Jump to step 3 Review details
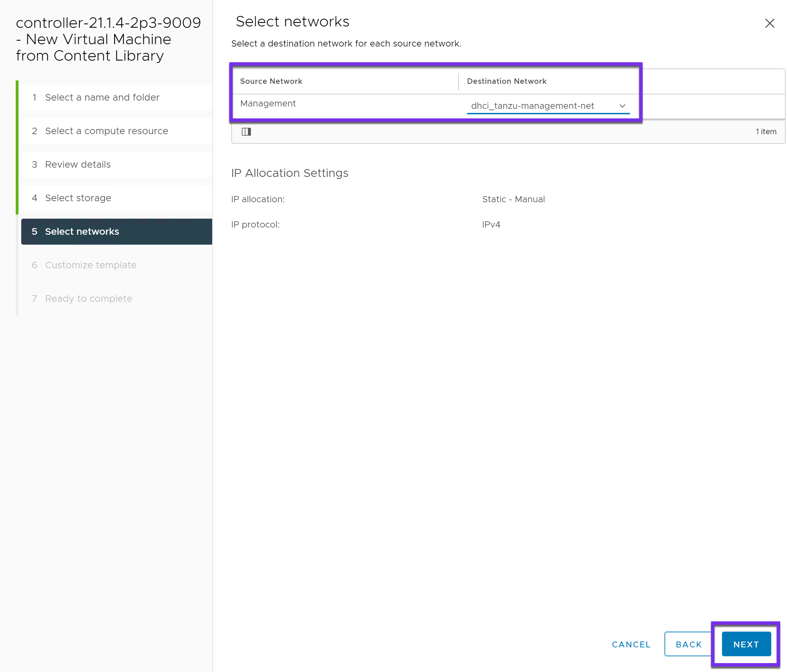Screen dimensions: 787x672 77,165
